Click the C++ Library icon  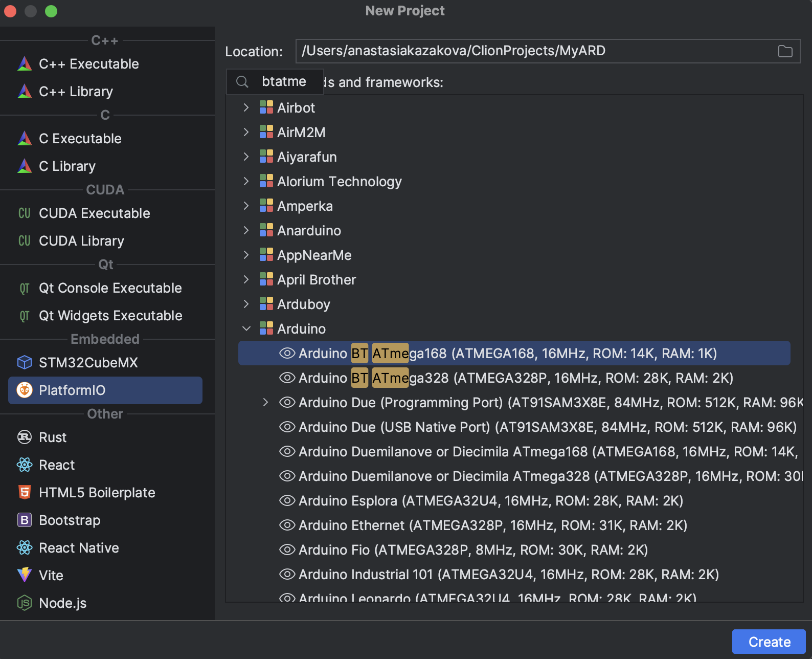pyautogui.click(x=25, y=92)
